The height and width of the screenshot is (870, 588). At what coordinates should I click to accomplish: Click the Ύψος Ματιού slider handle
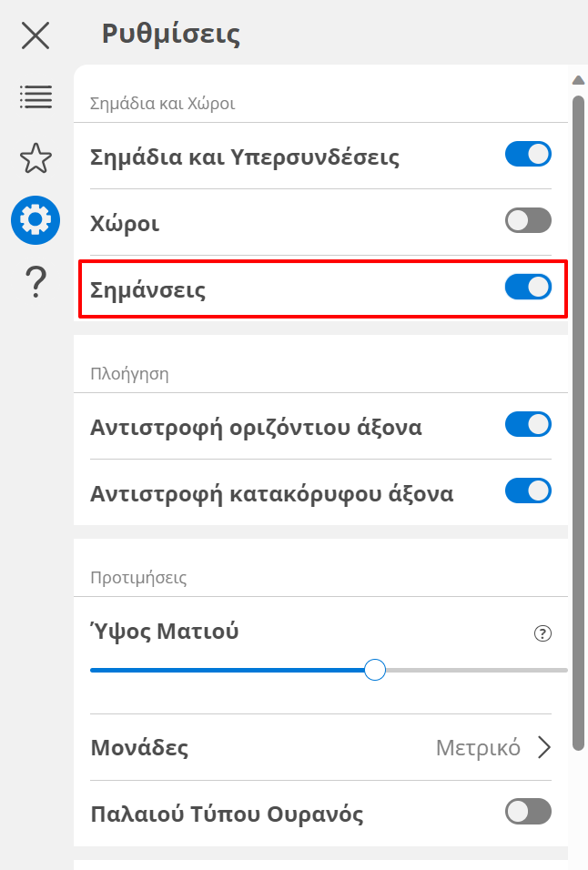[x=374, y=671]
